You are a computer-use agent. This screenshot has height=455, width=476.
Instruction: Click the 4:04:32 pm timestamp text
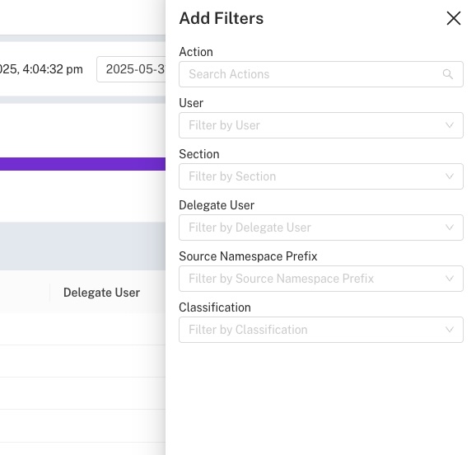pos(53,69)
